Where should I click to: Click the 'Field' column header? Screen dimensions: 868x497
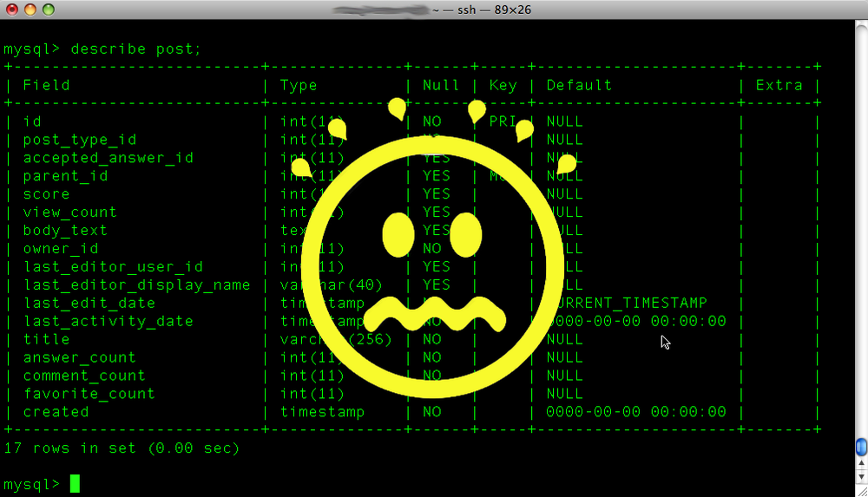pos(47,85)
